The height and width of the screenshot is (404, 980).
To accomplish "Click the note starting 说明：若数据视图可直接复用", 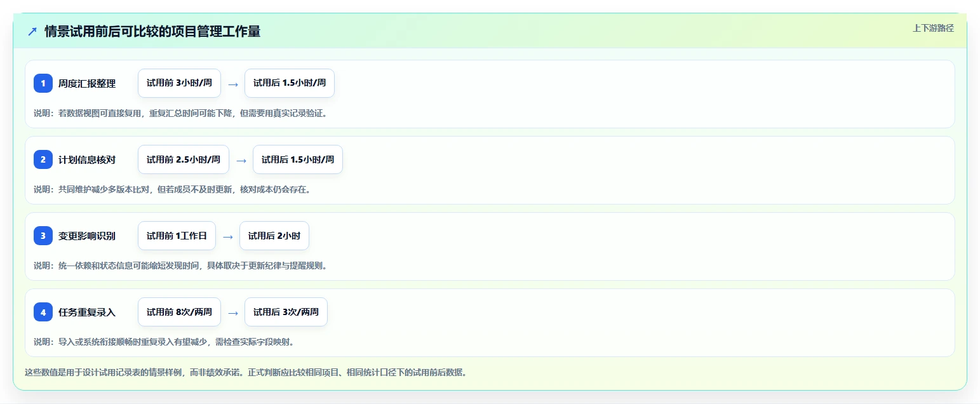I will click(x=180, y=113).
